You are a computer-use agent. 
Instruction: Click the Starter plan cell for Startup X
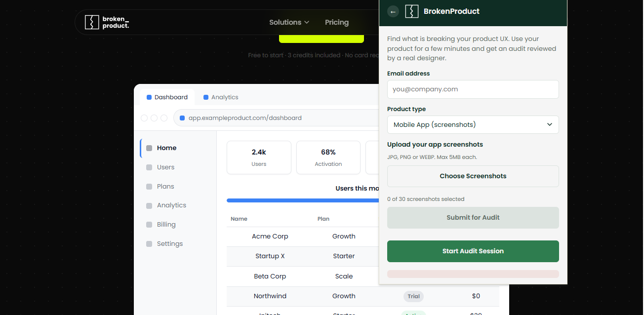pyautogui.click(x=344, y=256)
